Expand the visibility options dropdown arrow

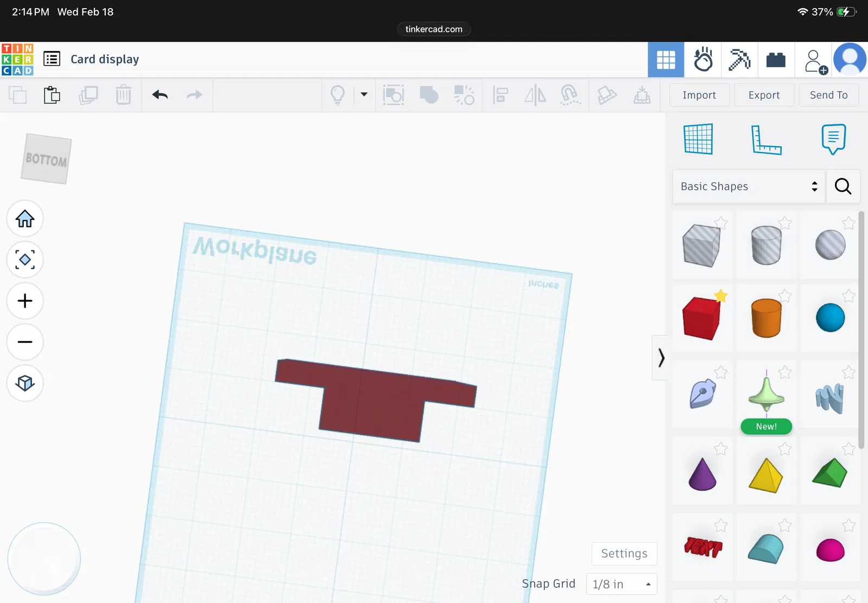pyautogui.click(x=364, y=94)
